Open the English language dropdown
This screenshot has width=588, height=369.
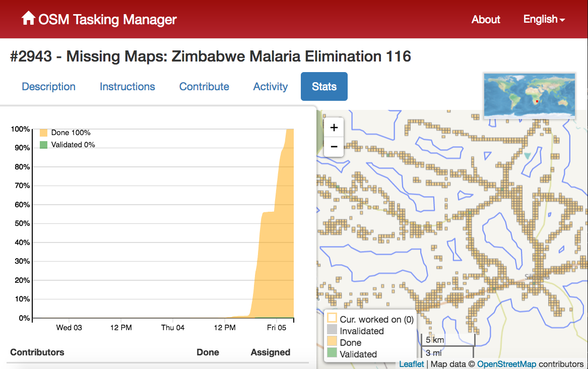coord(544,19)
